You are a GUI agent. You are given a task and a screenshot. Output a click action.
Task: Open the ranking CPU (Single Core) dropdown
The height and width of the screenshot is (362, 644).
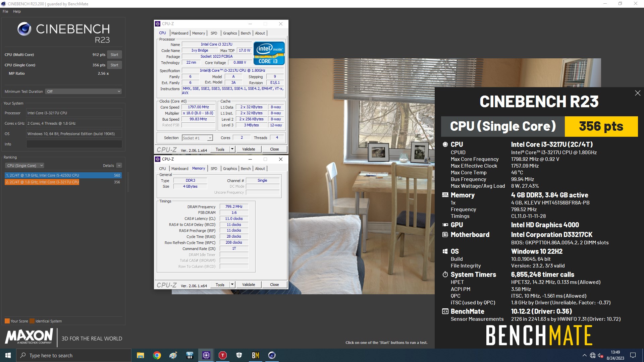[24, 166]
